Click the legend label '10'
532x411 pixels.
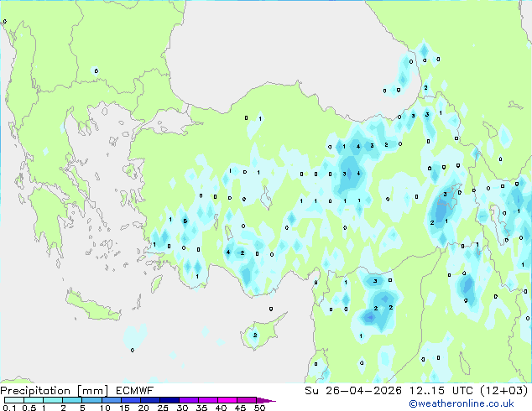[105, 408]
